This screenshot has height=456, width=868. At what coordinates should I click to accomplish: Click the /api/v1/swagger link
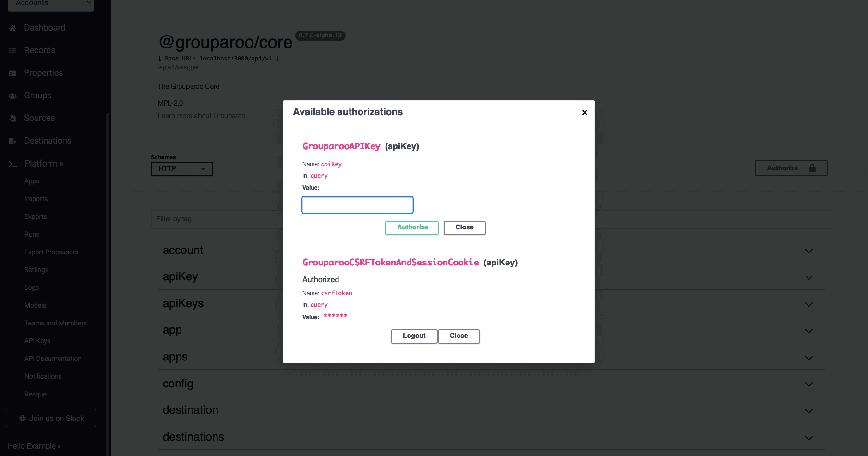(178, 67)
